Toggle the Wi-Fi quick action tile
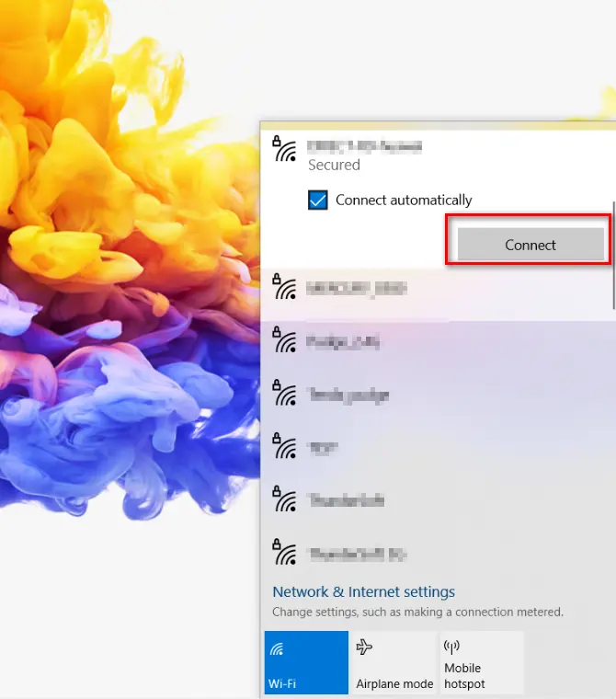The width and height of the screenshot is (616, 699). [306, 662]
